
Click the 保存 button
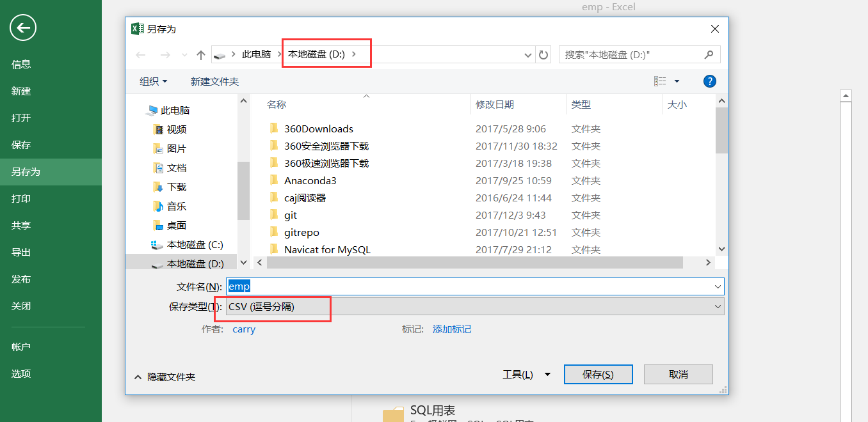pyautogui.click(x=598, y=375)
